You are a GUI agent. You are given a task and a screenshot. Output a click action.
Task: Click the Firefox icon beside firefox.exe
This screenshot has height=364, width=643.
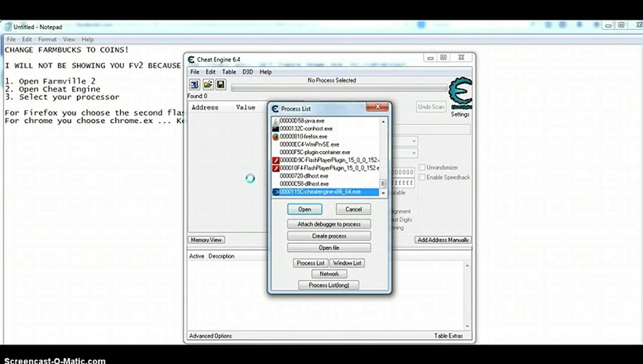pyautogui.click(x=275, y=136)
